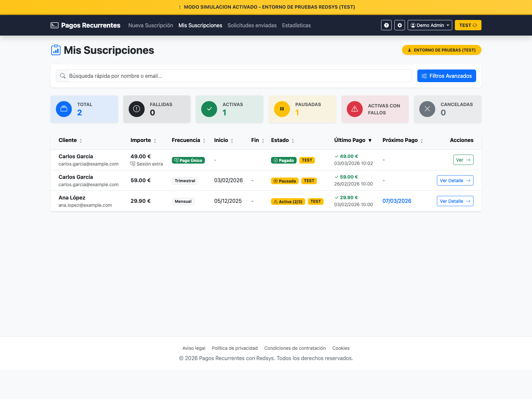Click the search magnifier icon
Viewport: 532px width, 399px height.
63,76
